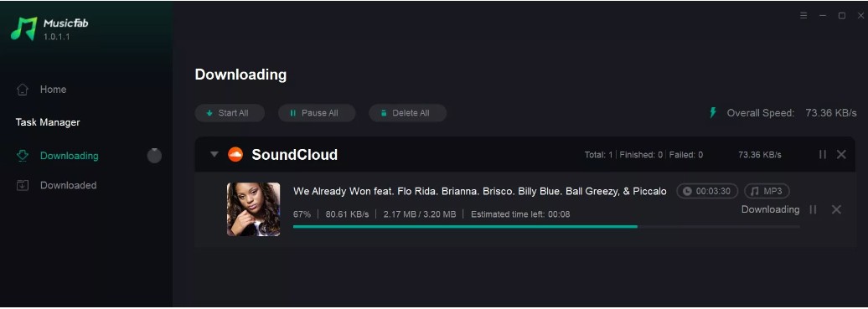Viewport: 868px width, 309px height.
Task: Remove the SoundCloud group with X
Action: [841, 154]
